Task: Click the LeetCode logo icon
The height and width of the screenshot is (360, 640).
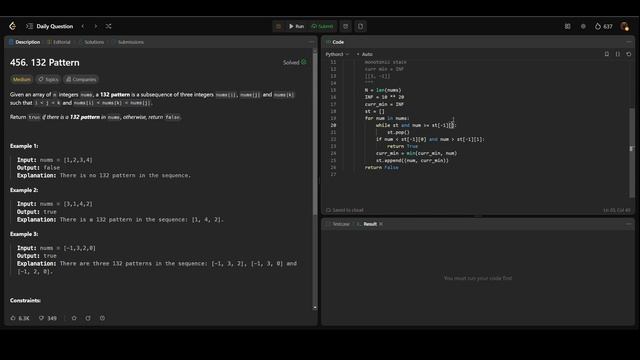Action: 12,26
